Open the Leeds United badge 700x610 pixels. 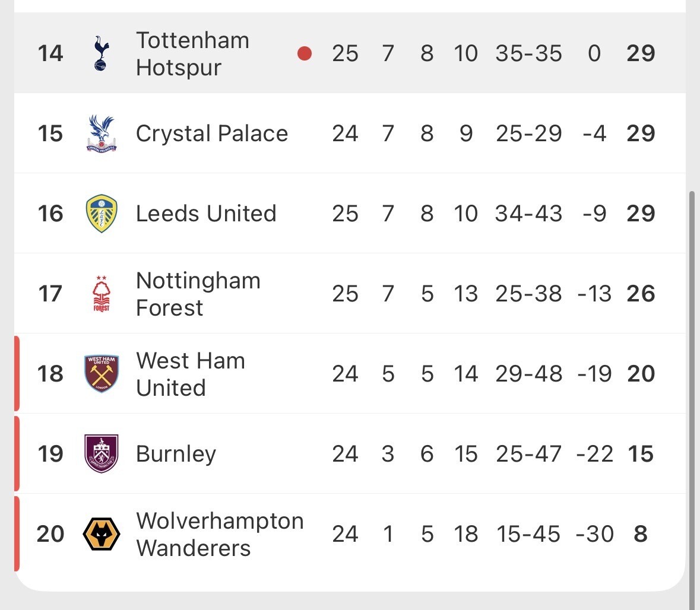(x=102, y=214)
